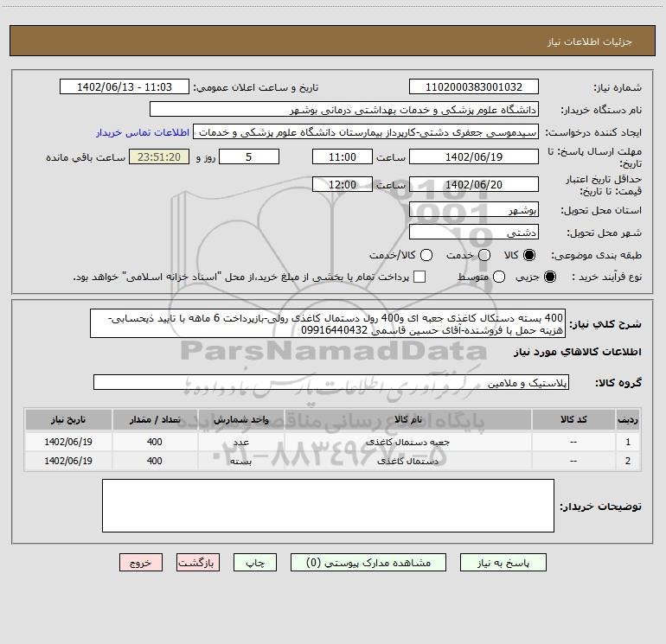Click the remaining days field showing 5
Viewport: 666px width, 644px height.
249,156
